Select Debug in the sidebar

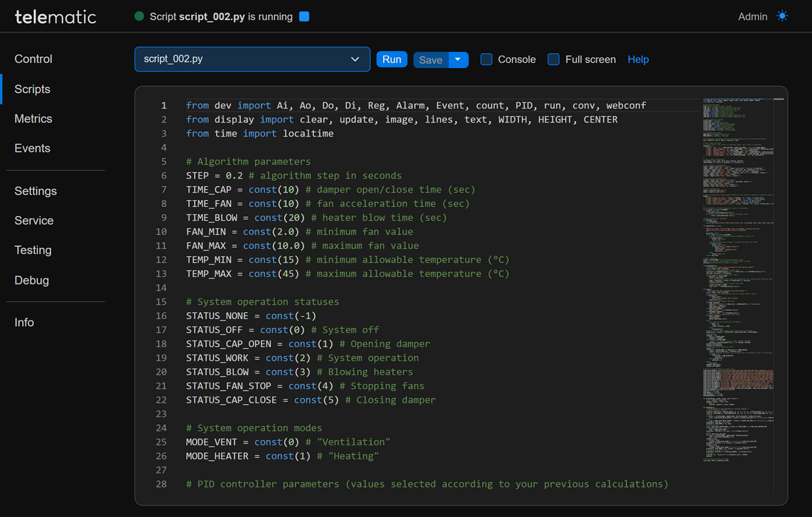click(32, 280)
